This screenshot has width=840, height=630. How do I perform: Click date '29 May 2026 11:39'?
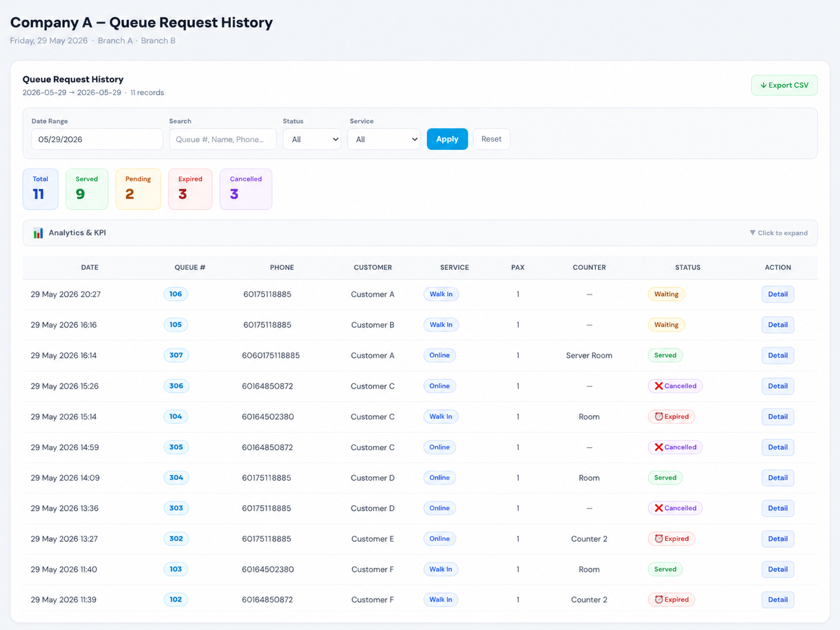click(64, 600)
